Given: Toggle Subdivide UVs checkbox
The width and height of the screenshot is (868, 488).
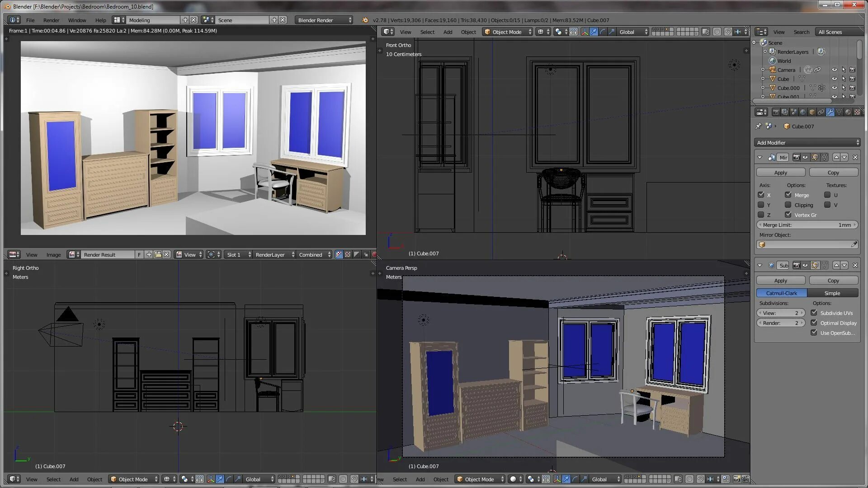Looking at the screenshot, I should (x=814, y=313).
